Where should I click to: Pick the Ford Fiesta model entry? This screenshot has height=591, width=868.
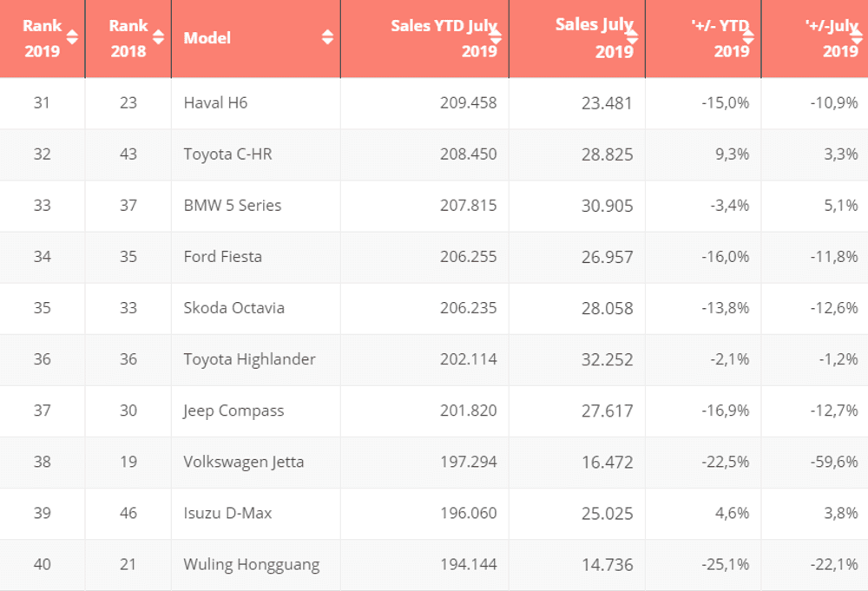[x=222, y=257]
